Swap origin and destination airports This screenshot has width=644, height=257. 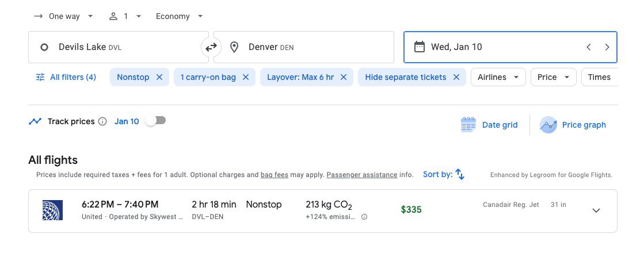211,47
